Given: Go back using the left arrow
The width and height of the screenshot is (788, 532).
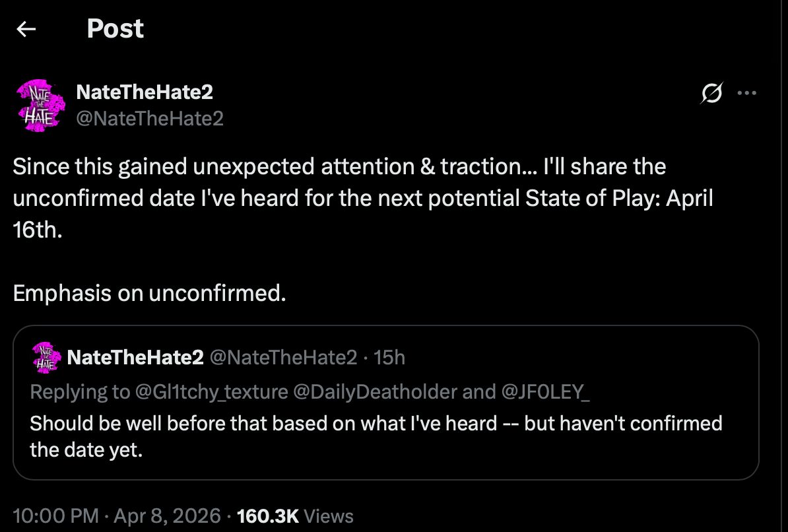Looking at the screenshot, I should click(26, 29).
